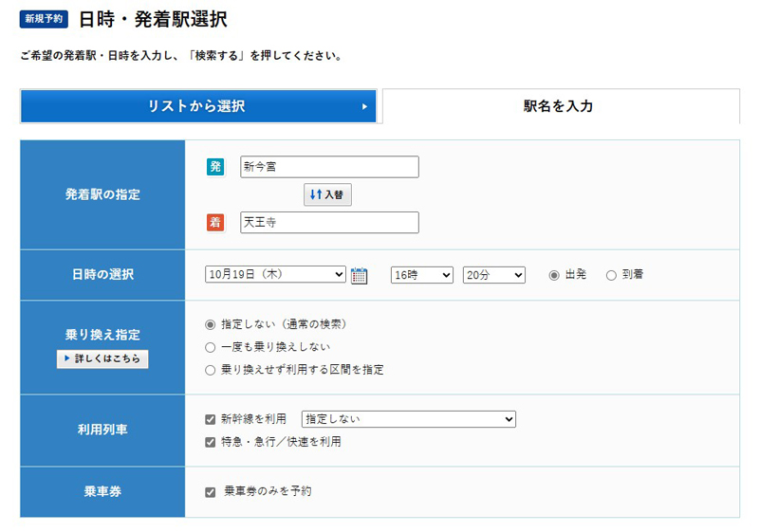Toggle 乗車券のみを予約 checkbox
The width and height of the screenshot is (759, 532).
point(210,492)
